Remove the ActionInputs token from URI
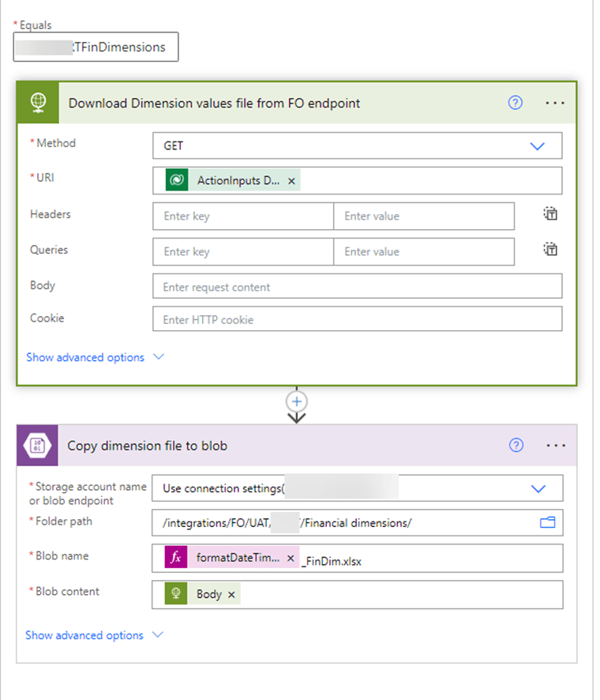This screenshot has height=700, width=600. point(291,181)
